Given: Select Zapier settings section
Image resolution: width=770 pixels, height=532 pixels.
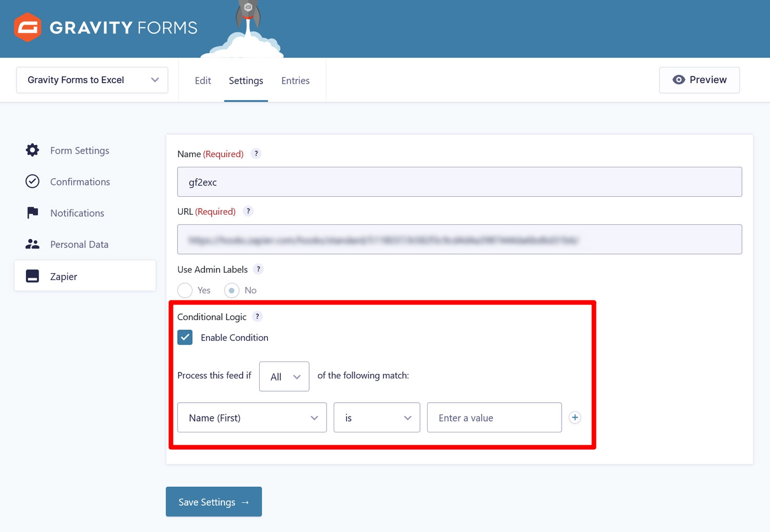Looking at the screenshot, I should [85, 276].
